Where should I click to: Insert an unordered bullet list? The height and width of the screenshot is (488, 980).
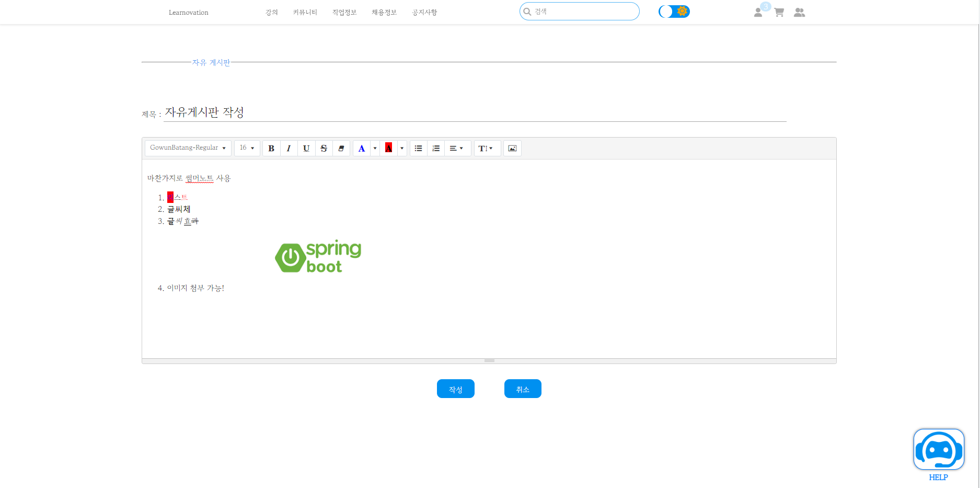[418, 148]
